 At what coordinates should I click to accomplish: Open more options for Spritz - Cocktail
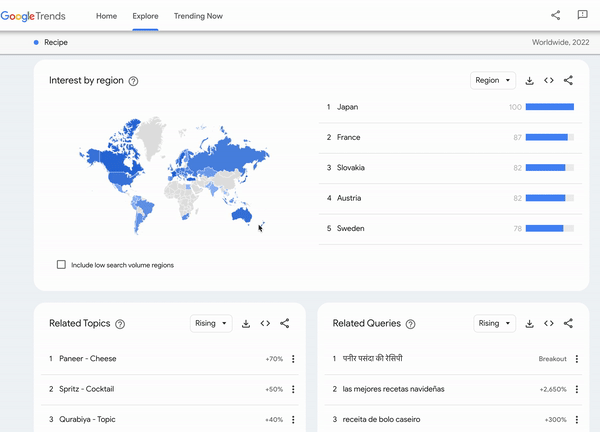(x=293, y=389)
